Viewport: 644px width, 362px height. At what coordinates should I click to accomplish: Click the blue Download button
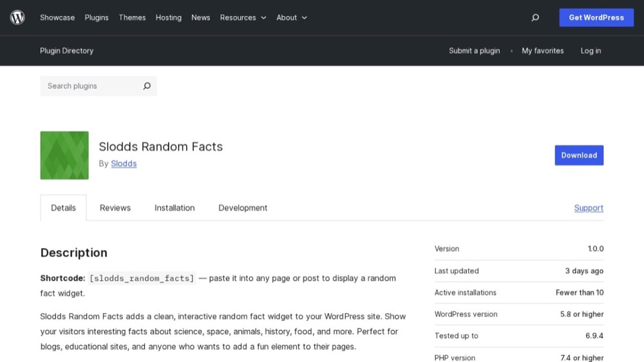tap(579, 155)
